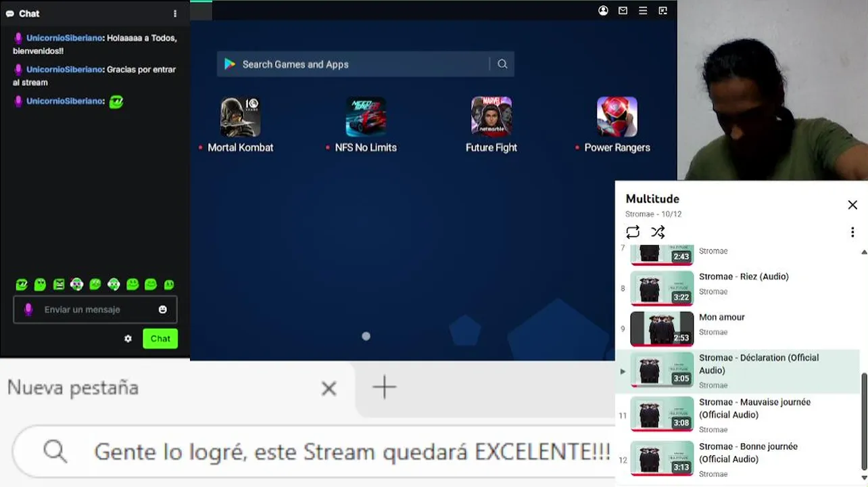
Task: Click UnicornioSiberiano username in 'Gracias por entrar' message
Action: coord(64,69)
